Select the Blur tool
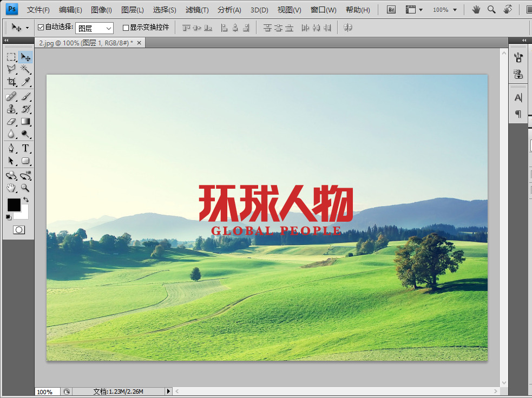This screenshot has width=532, height=398. pyautogui.click(x=11, y=134)
